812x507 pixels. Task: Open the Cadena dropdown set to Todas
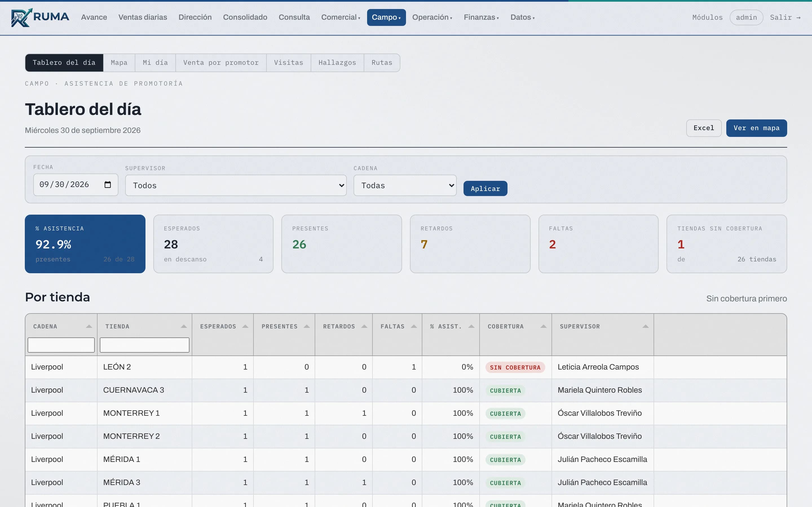coord(405,185)
